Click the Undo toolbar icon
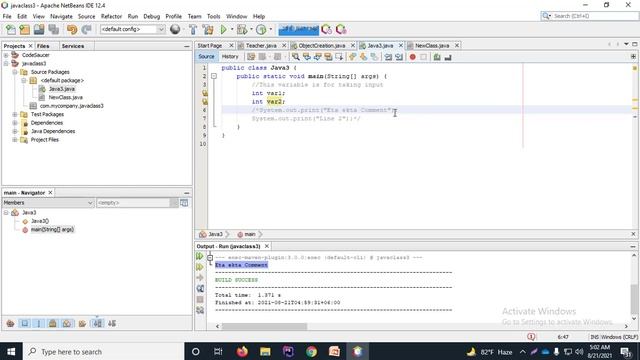 coord(72,29)
